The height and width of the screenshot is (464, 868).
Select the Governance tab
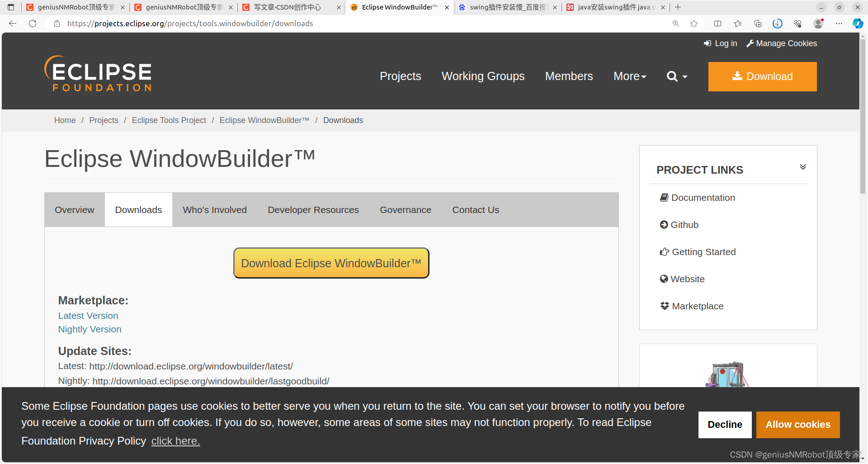point(405,209)
